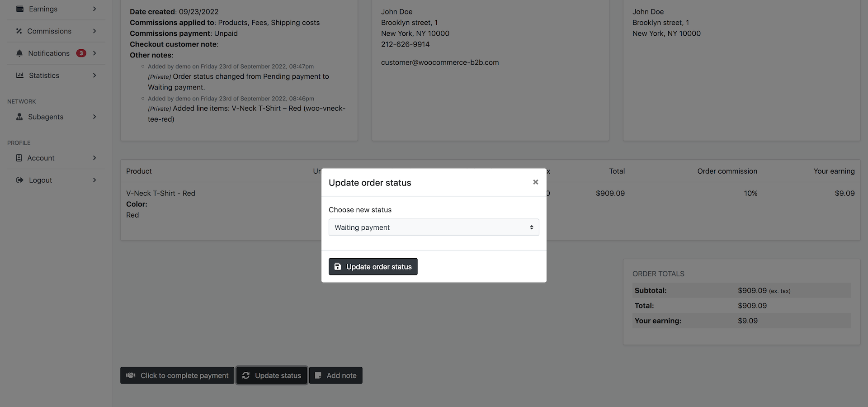
Task: Expand the Subagents menu chevron
Action: (x=94, y=117)
